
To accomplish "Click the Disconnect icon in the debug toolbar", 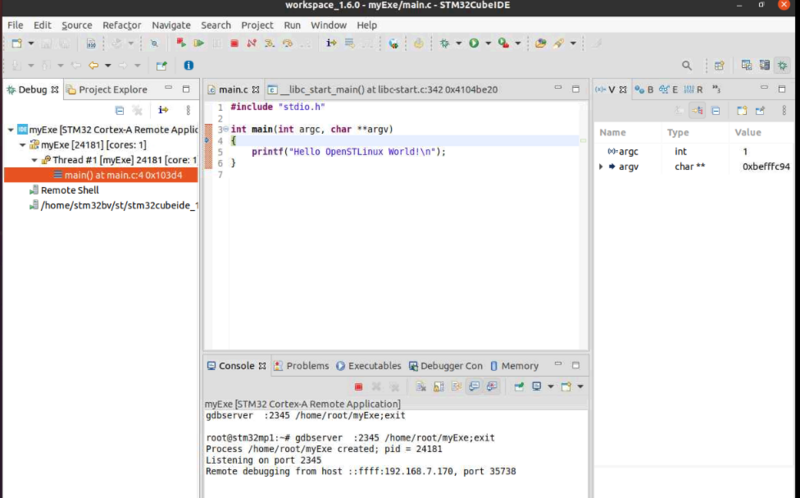I will (x=252, y=43).
